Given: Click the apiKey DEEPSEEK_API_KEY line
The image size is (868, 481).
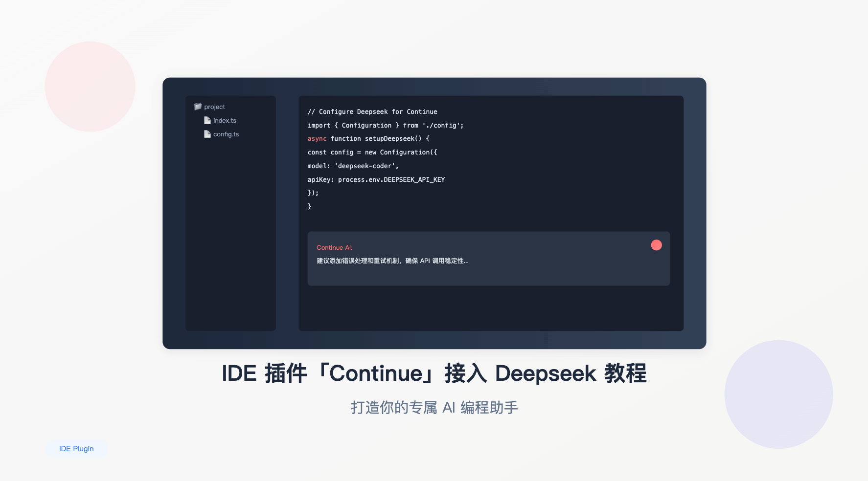Looking at the screenshot, I should coord(376,180).
